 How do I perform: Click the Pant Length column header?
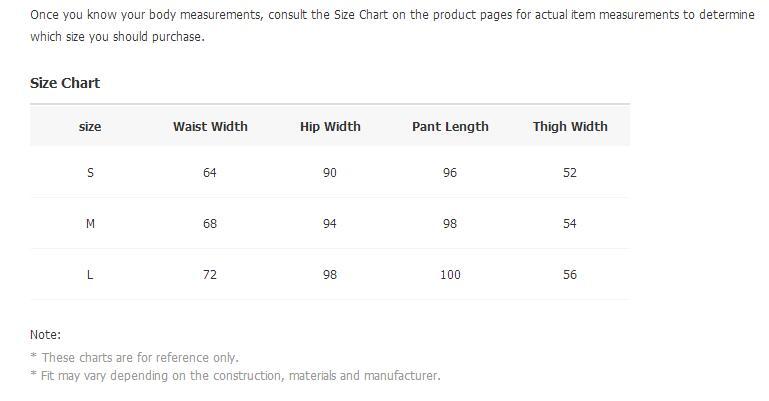450,126
